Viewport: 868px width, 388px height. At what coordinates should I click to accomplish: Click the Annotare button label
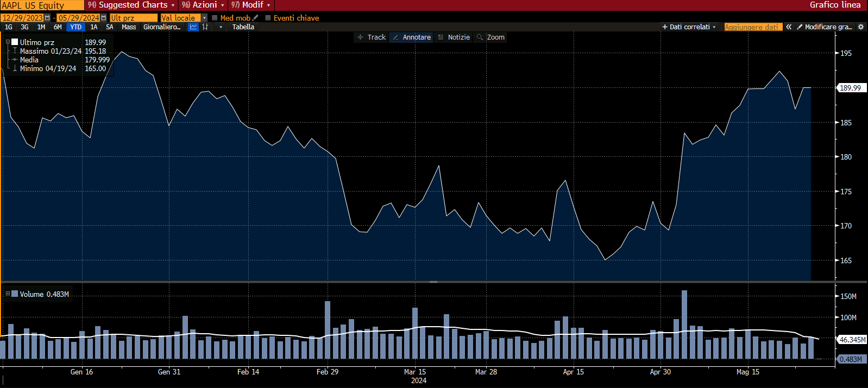point(417,37)
